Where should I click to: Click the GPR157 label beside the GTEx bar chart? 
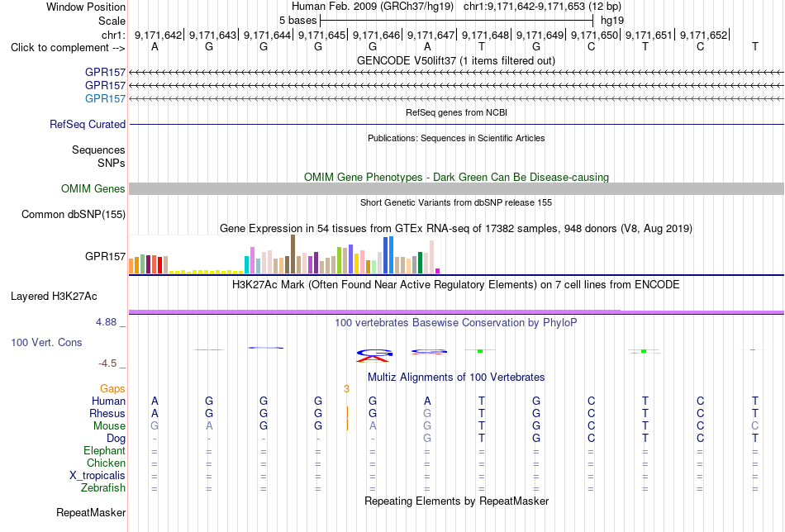[105, 256]
